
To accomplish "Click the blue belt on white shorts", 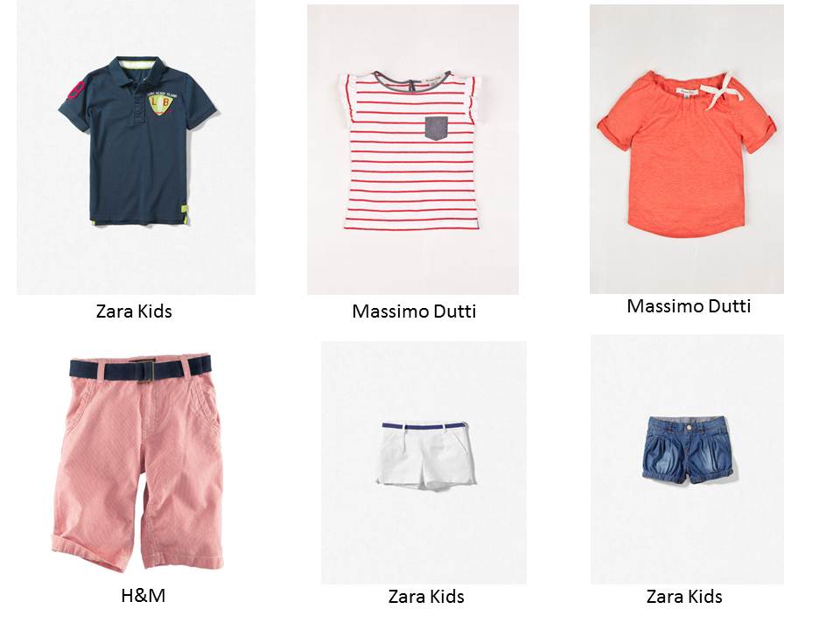I will [x=423, y=425].
